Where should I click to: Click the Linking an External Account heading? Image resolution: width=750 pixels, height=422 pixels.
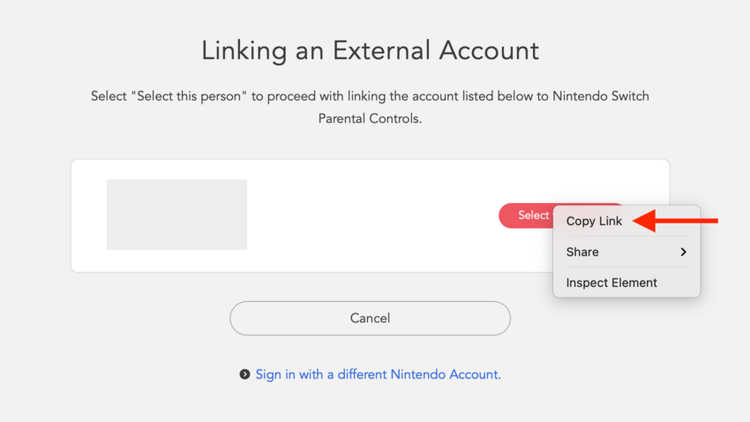tap(370, 50)
